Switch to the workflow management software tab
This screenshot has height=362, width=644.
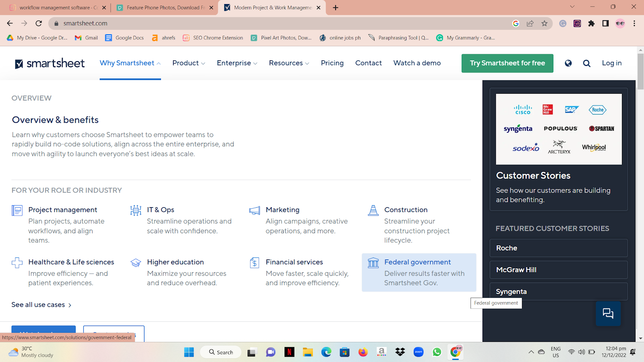tap(58, 8)
